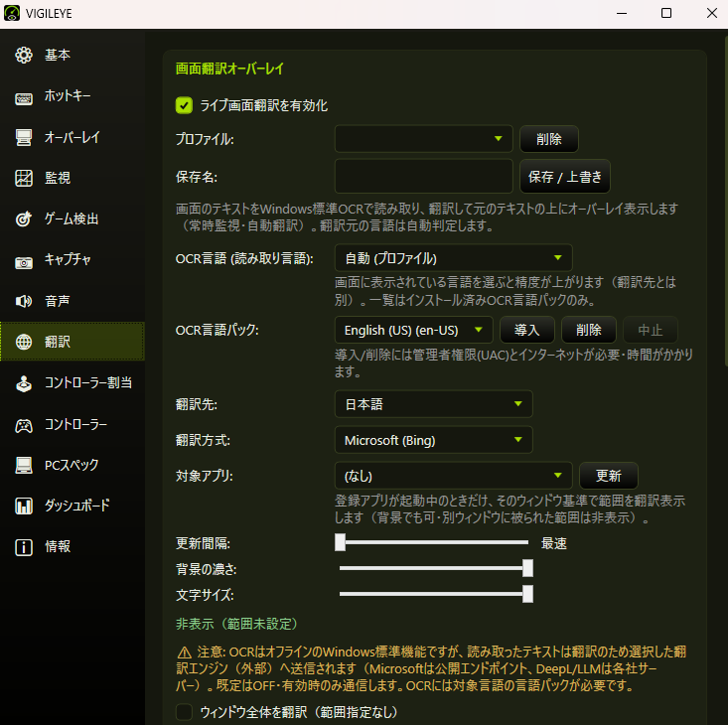The width and height of the screenshot is (728, 725).
Task: Click the 基本 gear icon in sidebar
Action: tap(24, 56)
